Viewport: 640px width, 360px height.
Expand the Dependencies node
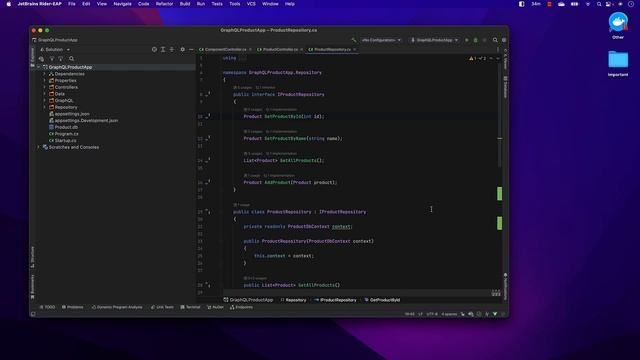(45, 74)
